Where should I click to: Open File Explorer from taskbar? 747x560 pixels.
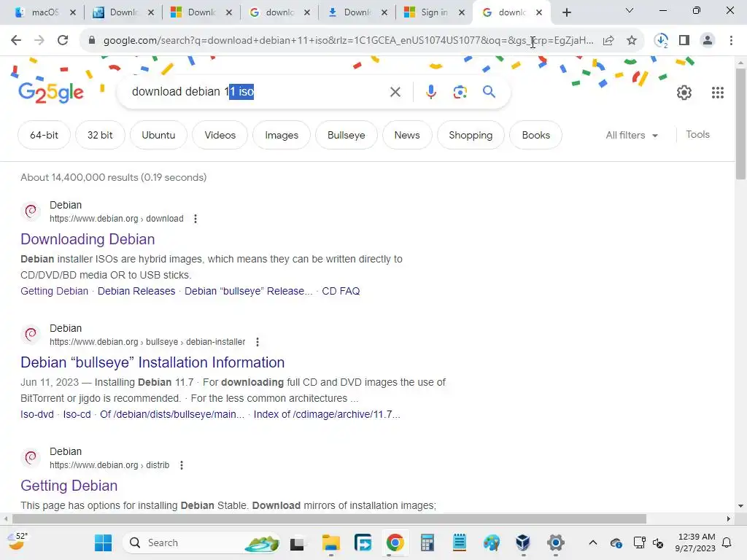330,542
